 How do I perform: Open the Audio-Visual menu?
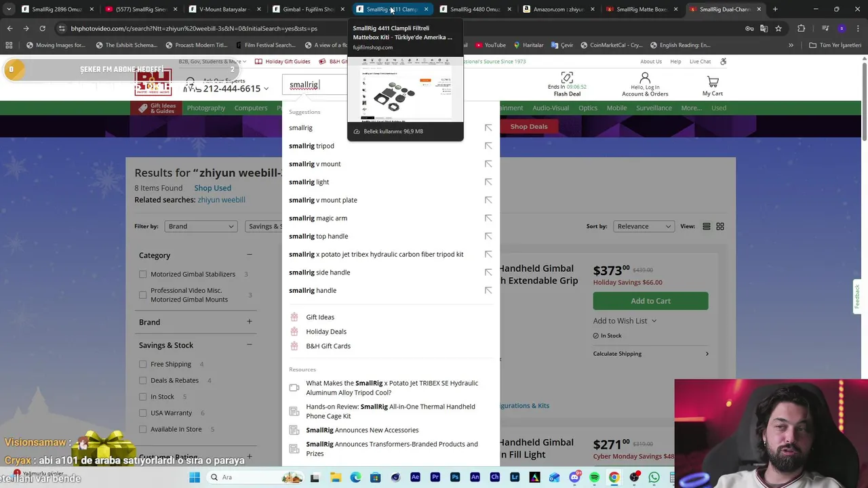(x=551, y=108)
